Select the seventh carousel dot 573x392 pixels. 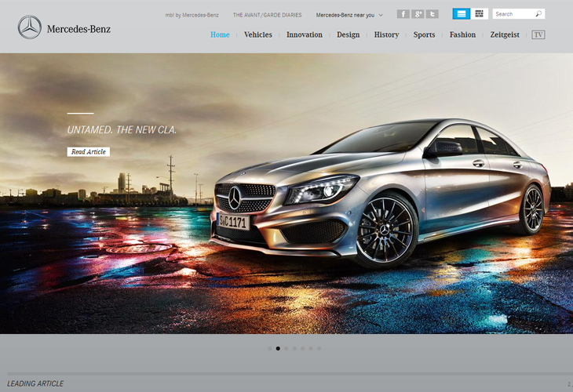[319, 349]
